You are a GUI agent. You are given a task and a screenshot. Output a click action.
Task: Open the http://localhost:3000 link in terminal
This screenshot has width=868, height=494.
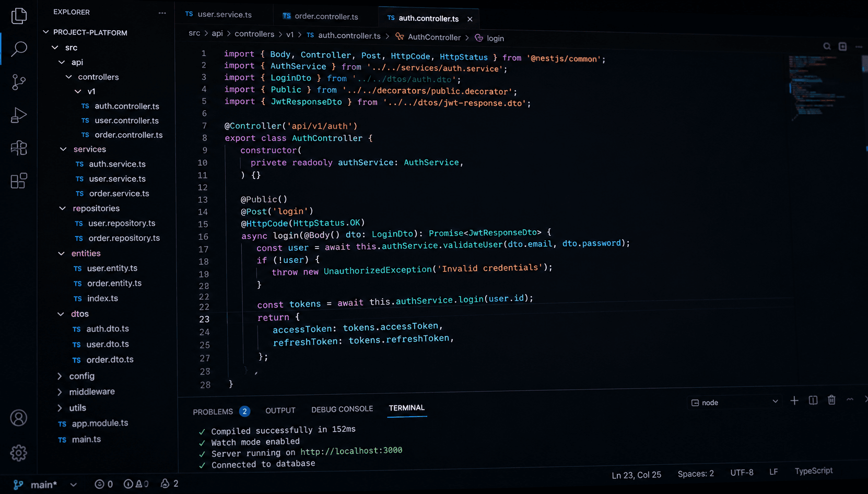pyautogui.click(x=351, y=451)
